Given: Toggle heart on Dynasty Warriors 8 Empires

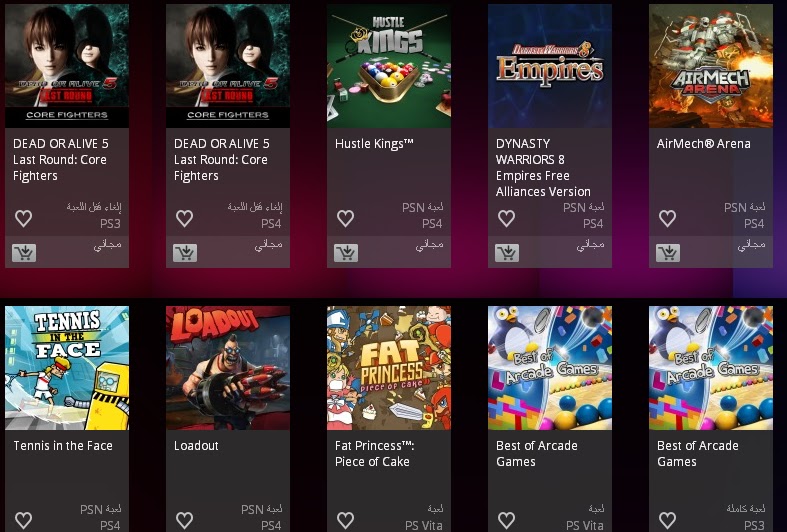Looking at the screenshot, I should [x=506, y=218].
